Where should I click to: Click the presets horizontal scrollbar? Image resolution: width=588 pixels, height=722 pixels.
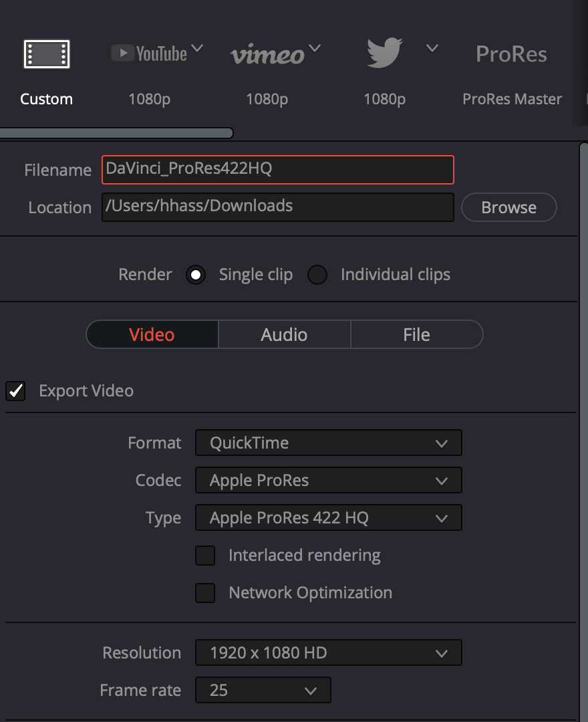(116, 133)
